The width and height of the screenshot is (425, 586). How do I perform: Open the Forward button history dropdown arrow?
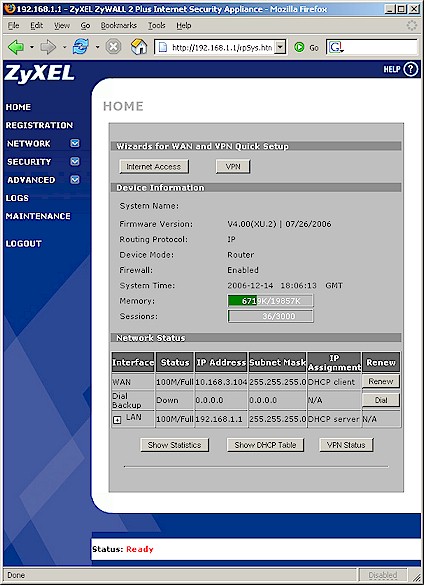click(64, 47)
